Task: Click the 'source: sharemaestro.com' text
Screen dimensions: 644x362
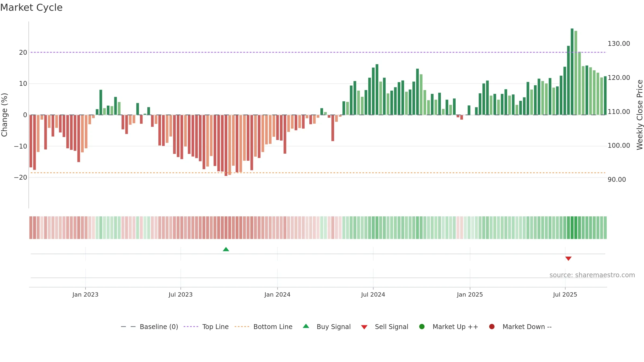Action: (x=592, y=275)
